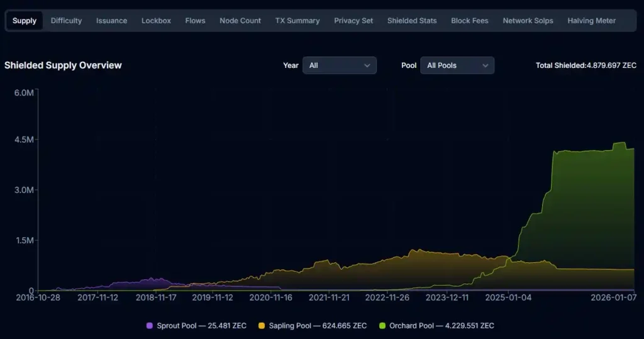
Task: Click the active Supply tab
Action: [x=25, y=21]
